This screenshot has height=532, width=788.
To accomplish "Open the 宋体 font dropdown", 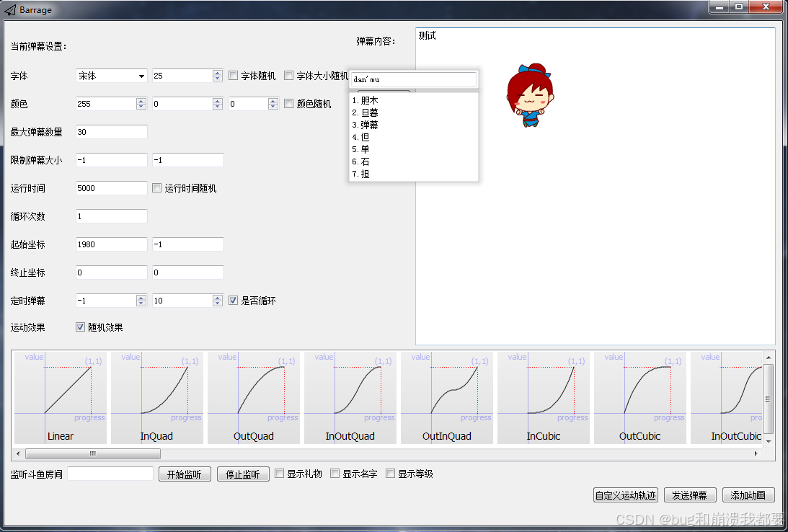I will coord(112,76).
